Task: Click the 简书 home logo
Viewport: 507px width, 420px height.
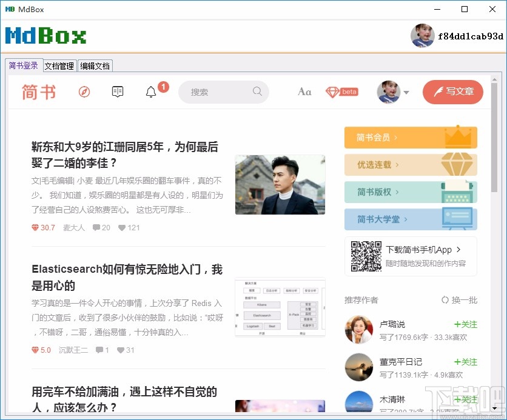Action: pos(38,91)
